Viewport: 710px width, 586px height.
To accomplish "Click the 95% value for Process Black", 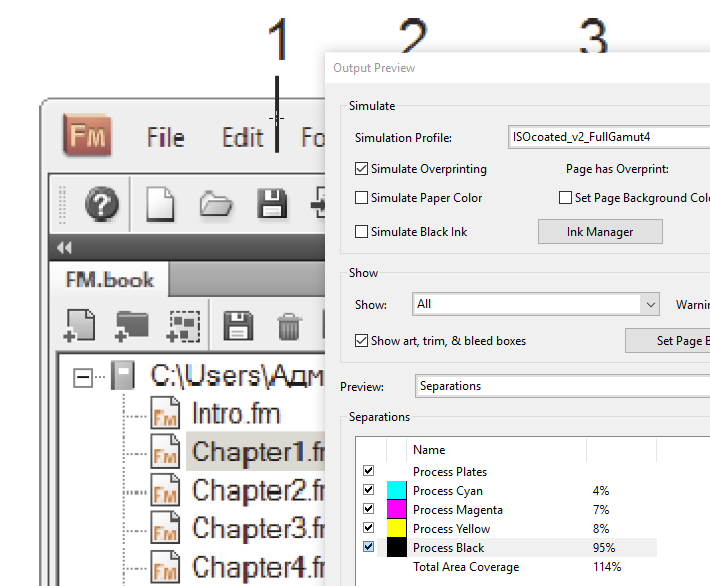I will click(604, 548).
